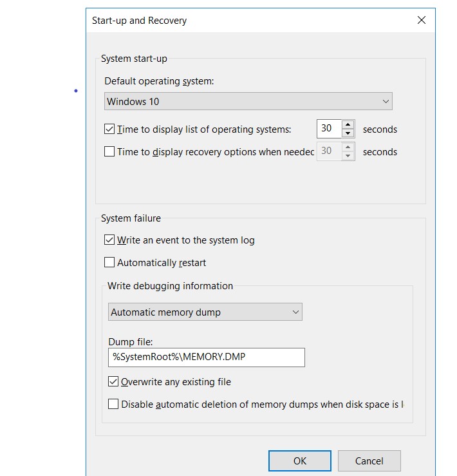Click the recovery options down arrow spinner
Viewport: 457px width, 476px height.
[x=348, y=156]
